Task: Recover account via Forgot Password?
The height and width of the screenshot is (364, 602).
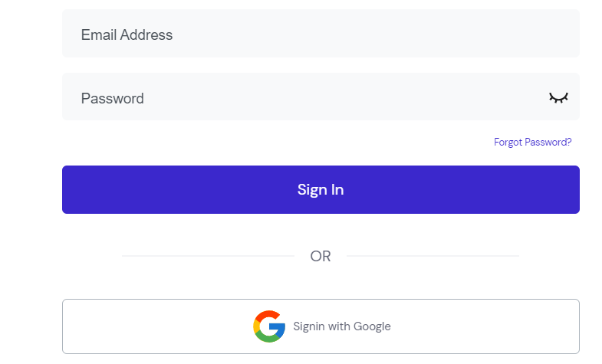Action: (x=532, y=143)
